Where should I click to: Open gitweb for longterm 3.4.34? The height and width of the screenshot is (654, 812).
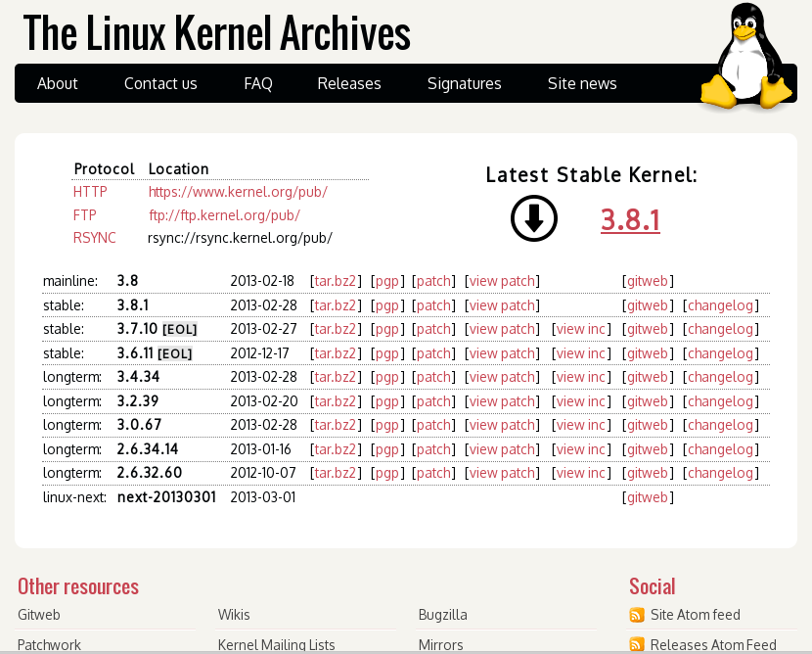point(648,377)
